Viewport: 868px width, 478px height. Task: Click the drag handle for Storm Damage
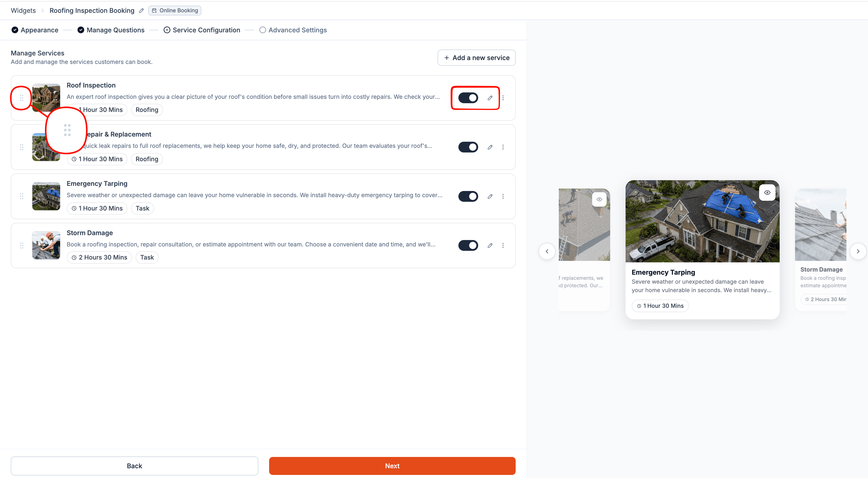pyautogui.click(x=22, y=246)
